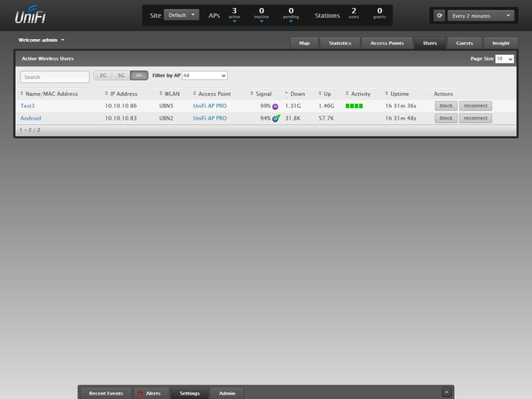Reconnect the Test3 user

click(x=475, y=106)
